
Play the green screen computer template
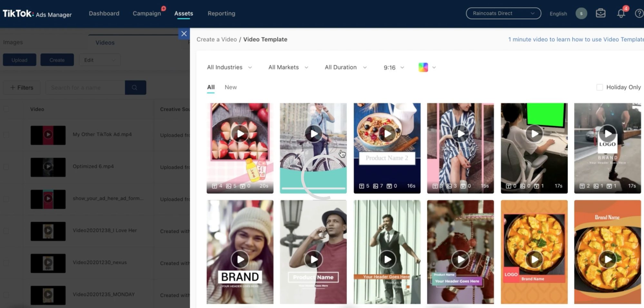[x=534, y=134]
